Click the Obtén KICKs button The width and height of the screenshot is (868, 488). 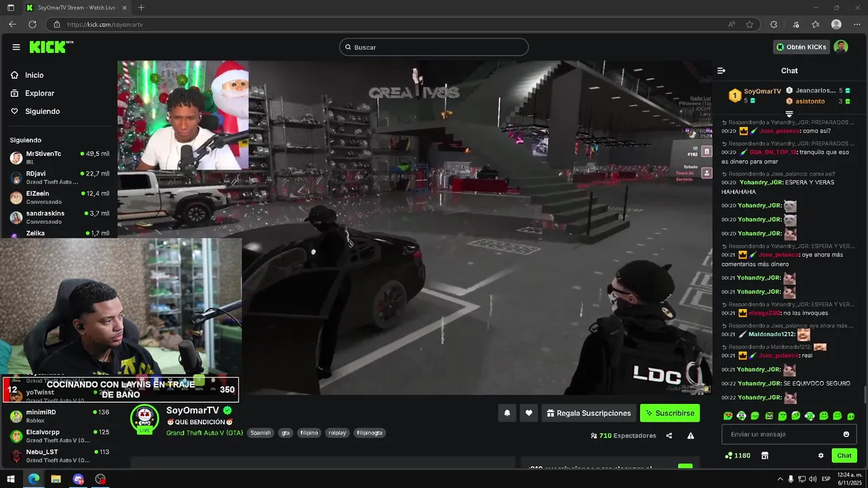801,47
